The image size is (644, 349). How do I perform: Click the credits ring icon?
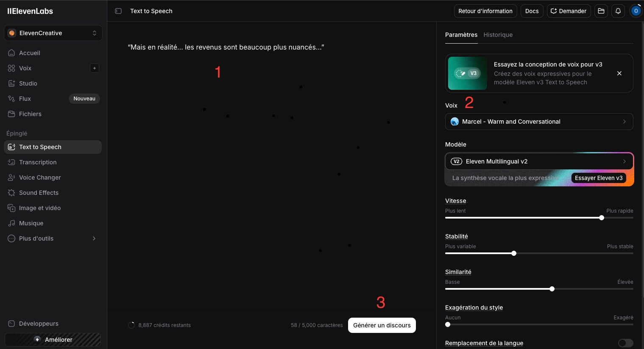tap(131, 325)
